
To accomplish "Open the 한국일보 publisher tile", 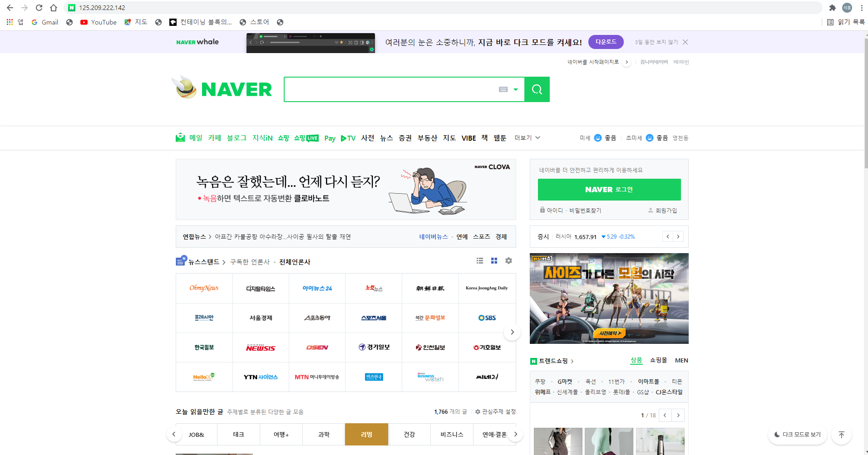I will coord(204,347).
